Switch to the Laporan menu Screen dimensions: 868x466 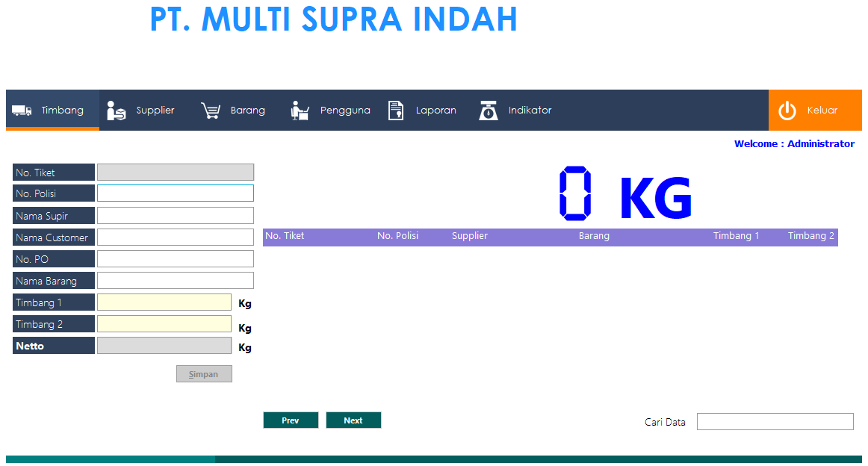(x=423, y=110)
